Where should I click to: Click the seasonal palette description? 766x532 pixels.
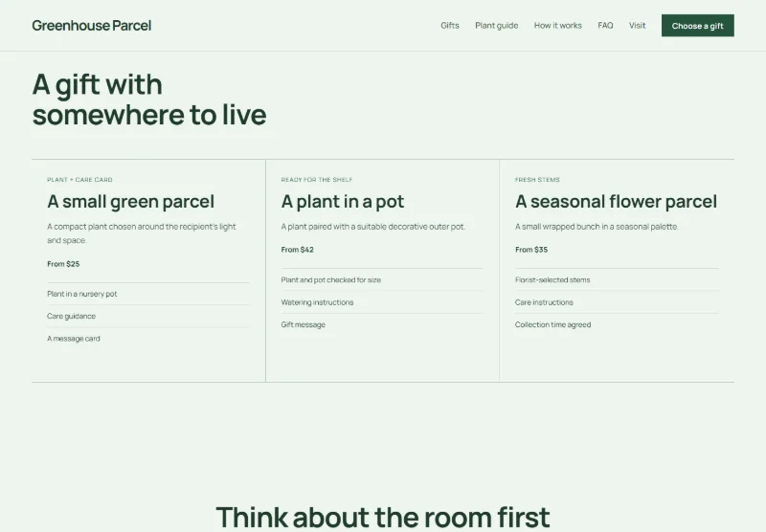pyautogui.click(x=597, y=227)
